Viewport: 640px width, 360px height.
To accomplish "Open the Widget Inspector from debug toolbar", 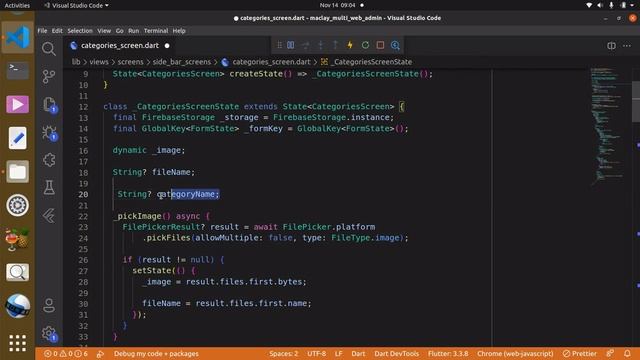I will (x=395, y=45).
